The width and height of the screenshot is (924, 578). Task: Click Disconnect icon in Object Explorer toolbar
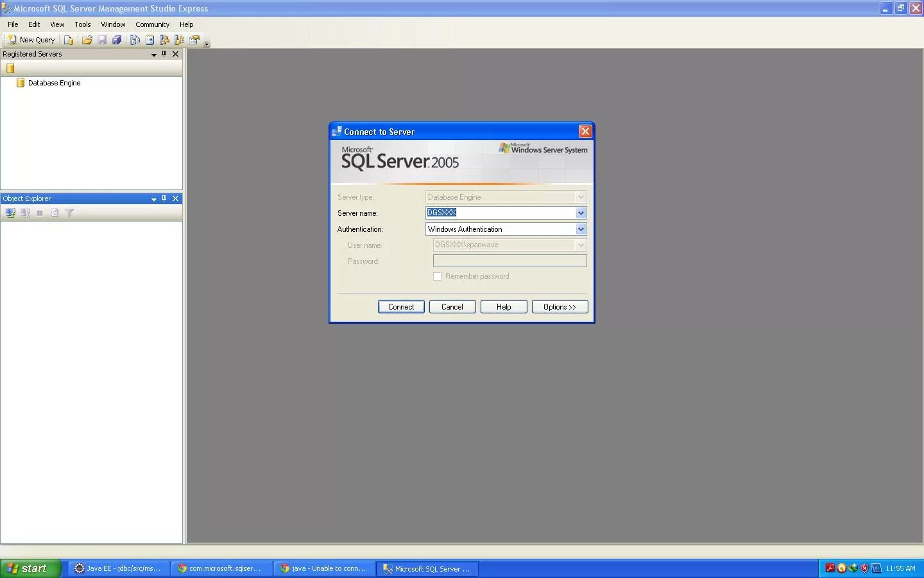[x=25, y=213]
